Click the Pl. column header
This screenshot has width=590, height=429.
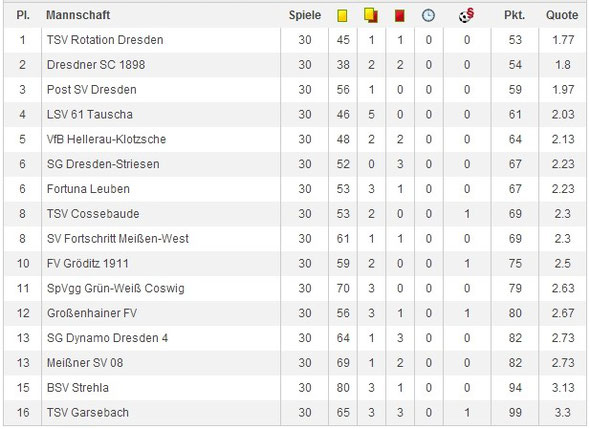(23, 15)
